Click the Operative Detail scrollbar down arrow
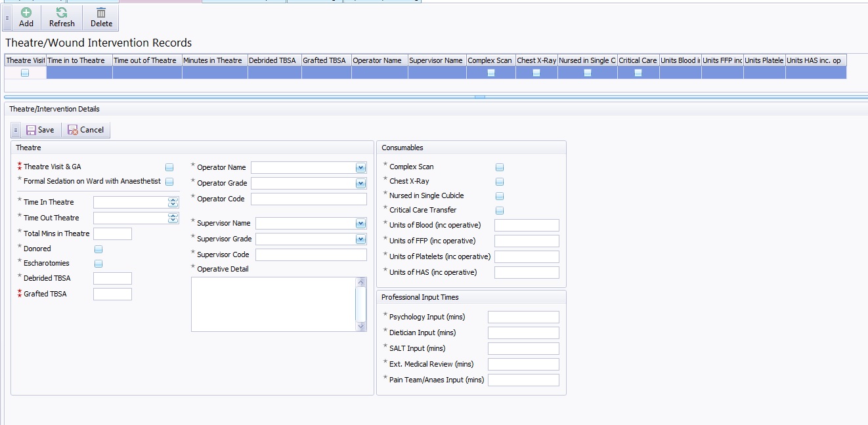Viewport: 868px width, 425px height. tap(360, 326)
